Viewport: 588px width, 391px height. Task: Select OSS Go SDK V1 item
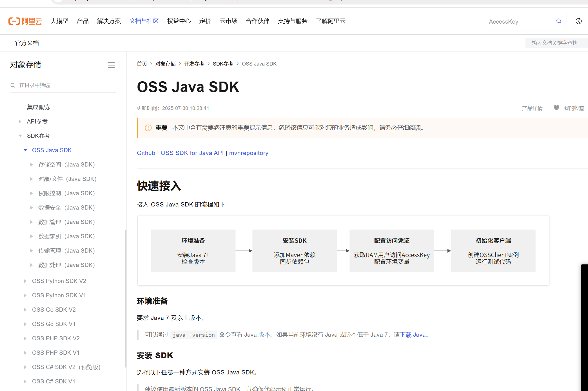pos(54,324)
